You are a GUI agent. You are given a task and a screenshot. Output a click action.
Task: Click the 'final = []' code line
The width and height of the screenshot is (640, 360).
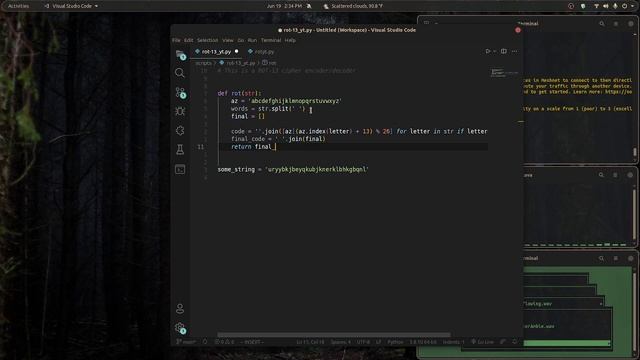pyautogui.click(x=248, y=116)
